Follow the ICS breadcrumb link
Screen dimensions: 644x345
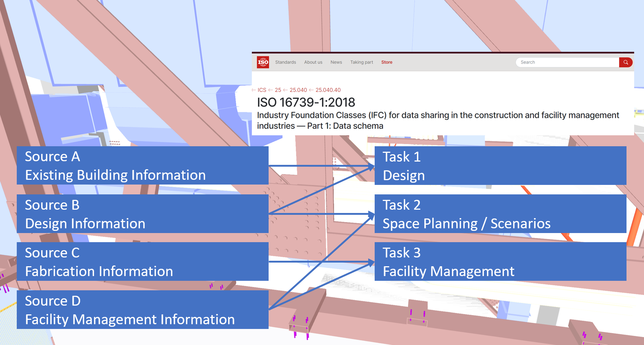click(262, 90)
